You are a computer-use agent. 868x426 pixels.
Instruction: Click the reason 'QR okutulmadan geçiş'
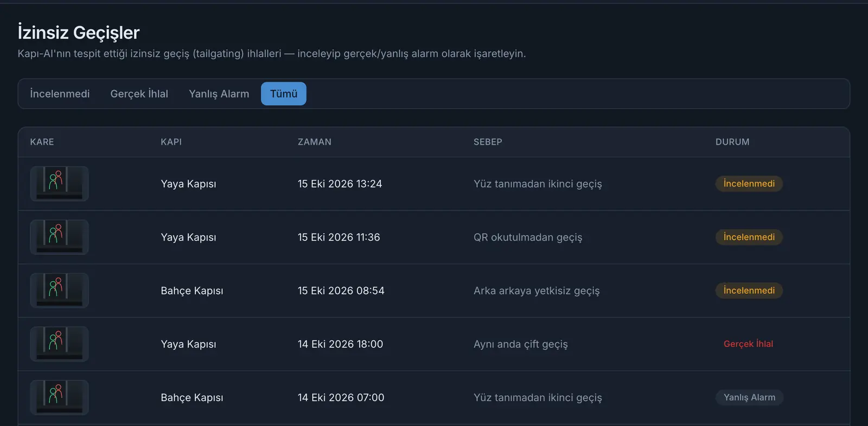coord(528,237)
